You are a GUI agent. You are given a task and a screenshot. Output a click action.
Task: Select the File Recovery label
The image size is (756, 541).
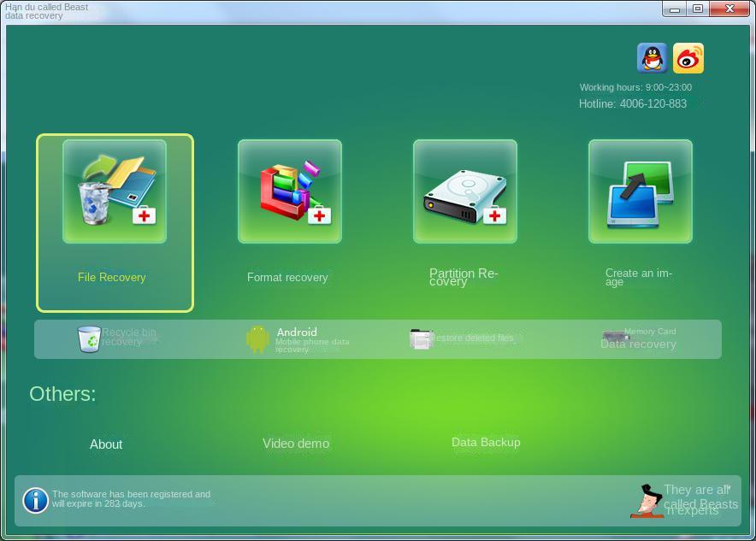[111, 278]
